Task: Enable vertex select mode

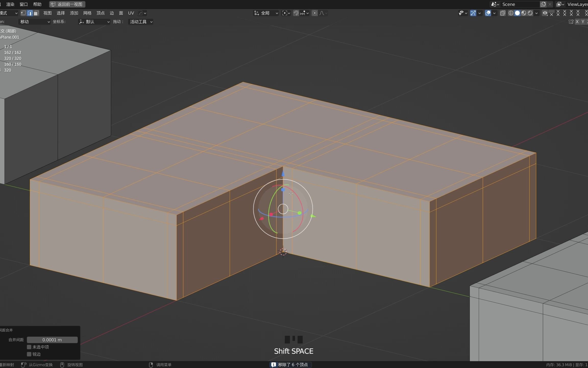Action: click(23, 13)
